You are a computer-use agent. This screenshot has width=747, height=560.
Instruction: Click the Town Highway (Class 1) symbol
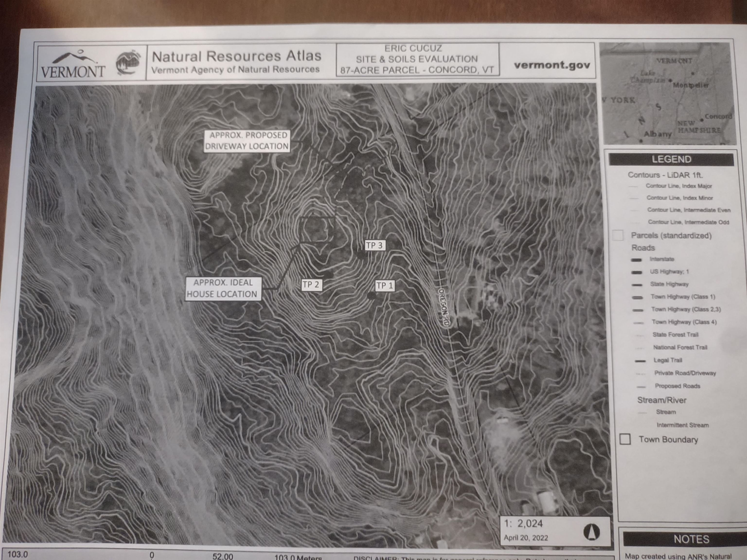[638, 297]
